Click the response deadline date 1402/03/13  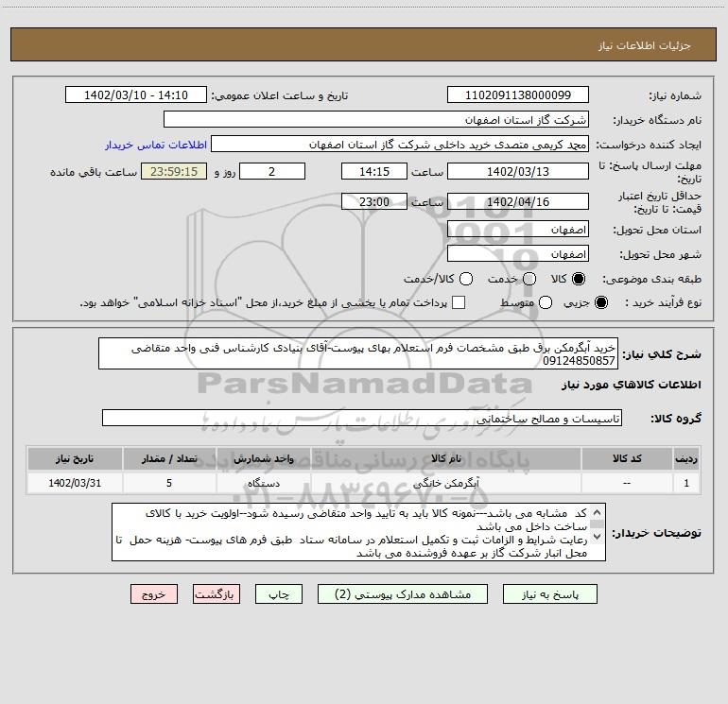coord(518,171)
